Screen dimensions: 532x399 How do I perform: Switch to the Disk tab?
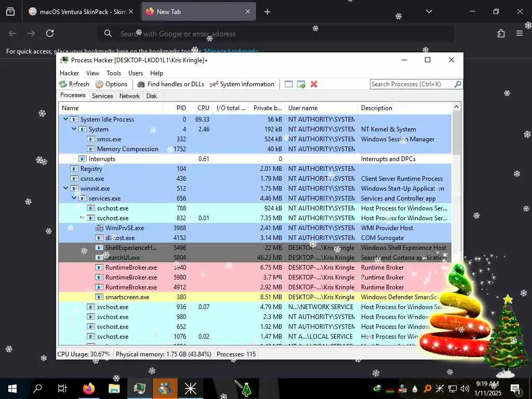152,96
